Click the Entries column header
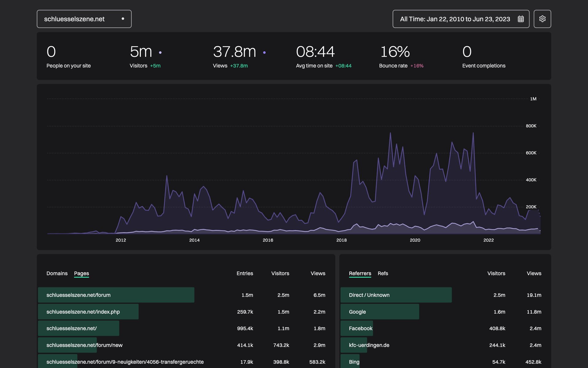The height and width of the screenshot is (368, 588). (x=245, y=273)
